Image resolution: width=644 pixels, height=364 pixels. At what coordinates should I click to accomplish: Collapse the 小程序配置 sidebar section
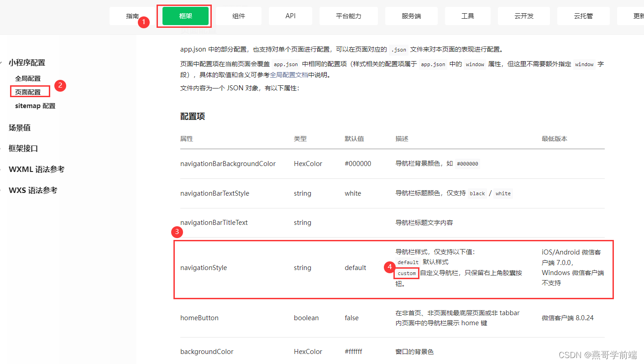click(x=27, y=63)
